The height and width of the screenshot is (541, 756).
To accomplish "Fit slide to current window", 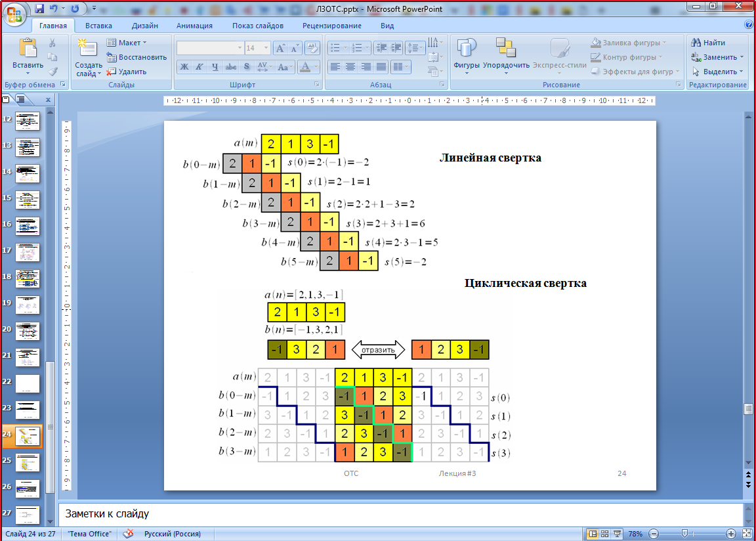I will click(747, 534).
